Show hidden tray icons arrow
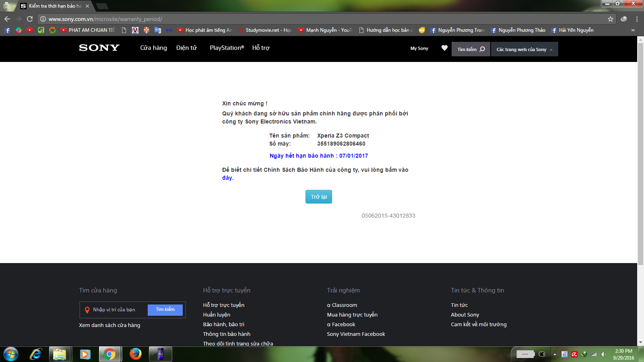The height and width of the screenshot is (362, 644). (555, 354)
